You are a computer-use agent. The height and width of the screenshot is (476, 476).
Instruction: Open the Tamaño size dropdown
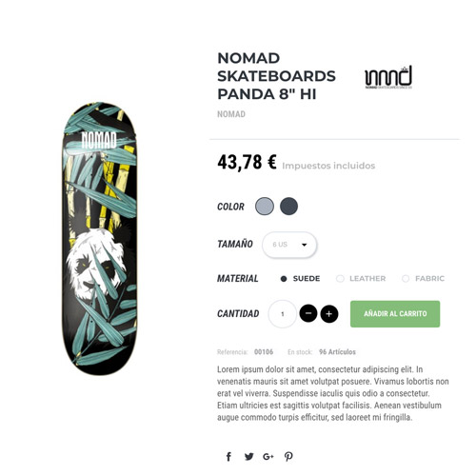click(289, 245)
